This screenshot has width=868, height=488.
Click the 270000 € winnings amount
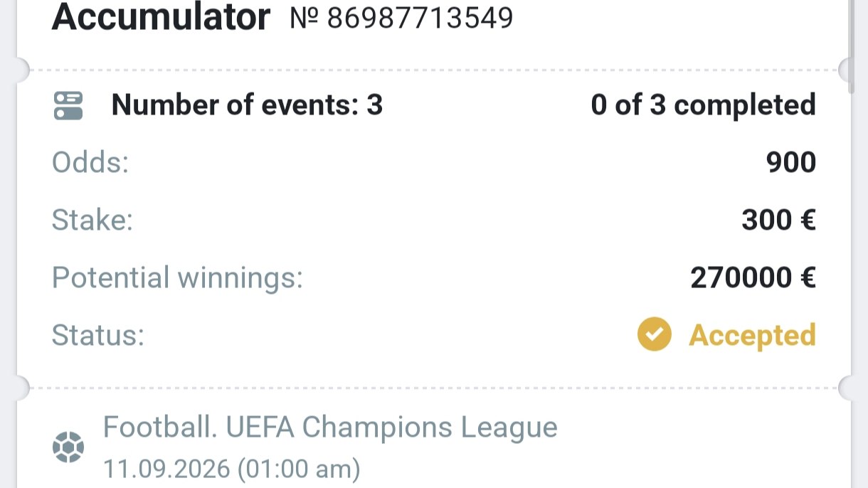[x=753, y=278]
